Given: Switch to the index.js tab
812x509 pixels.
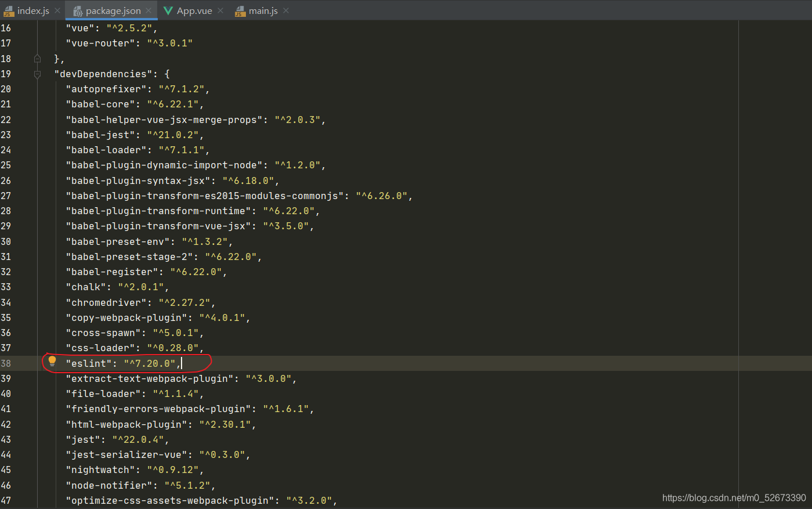Looking at the screenshot, I should [33, 10].
